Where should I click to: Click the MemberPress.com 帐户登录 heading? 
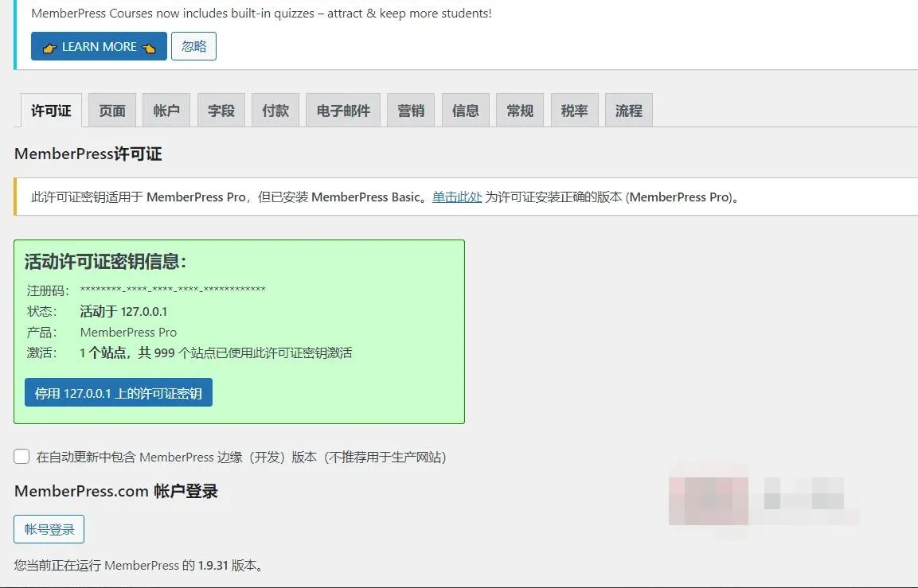(116, 491)
